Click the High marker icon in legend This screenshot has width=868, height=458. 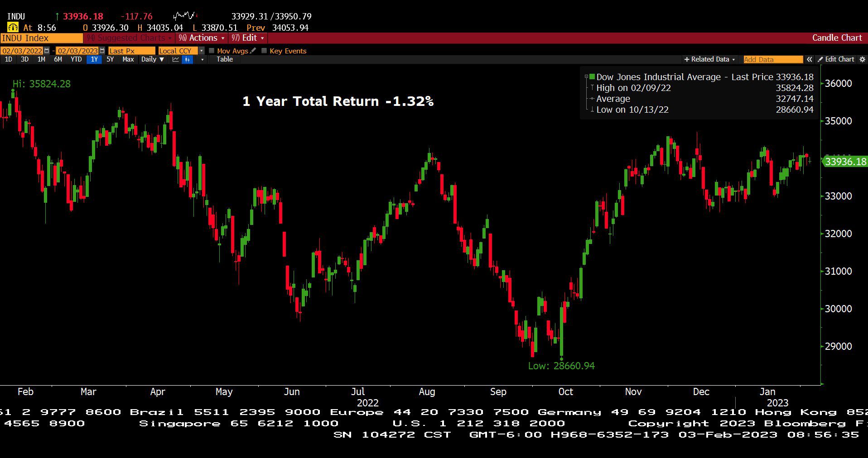[x=592, y=88]
